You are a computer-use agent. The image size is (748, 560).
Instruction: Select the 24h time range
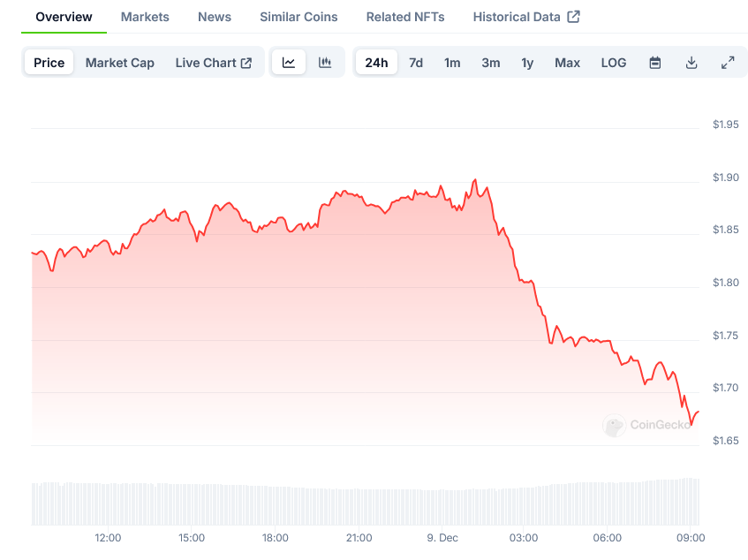[x=376, y=63]
